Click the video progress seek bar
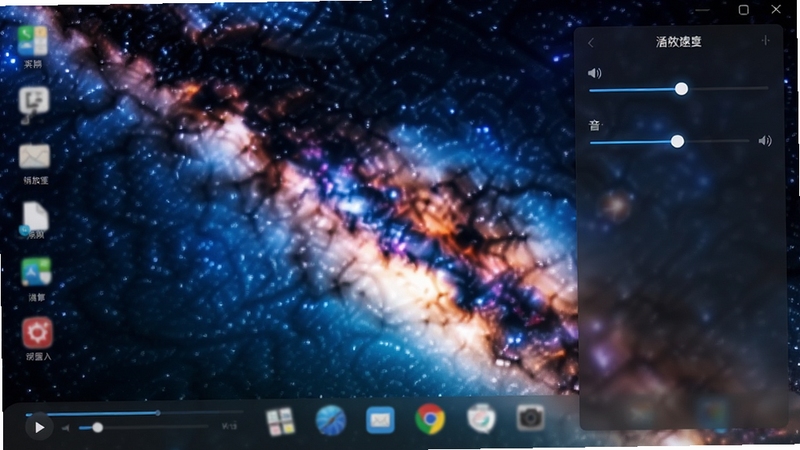 pyautogui.click(x=134, y=413)
